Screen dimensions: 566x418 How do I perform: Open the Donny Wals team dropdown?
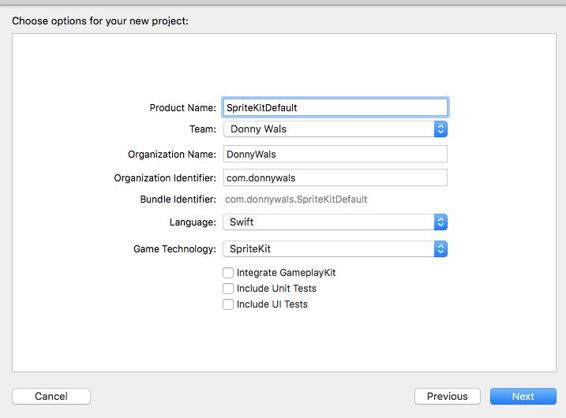click(x=335, y=129)
